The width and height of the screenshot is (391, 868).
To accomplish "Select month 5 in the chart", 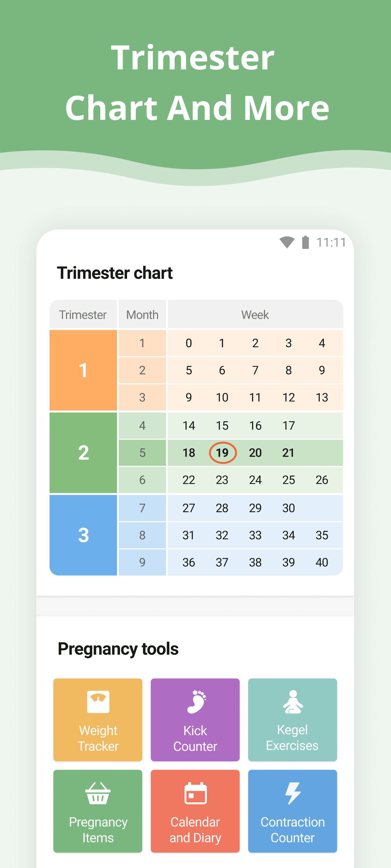I will click(x=142, y=453).
